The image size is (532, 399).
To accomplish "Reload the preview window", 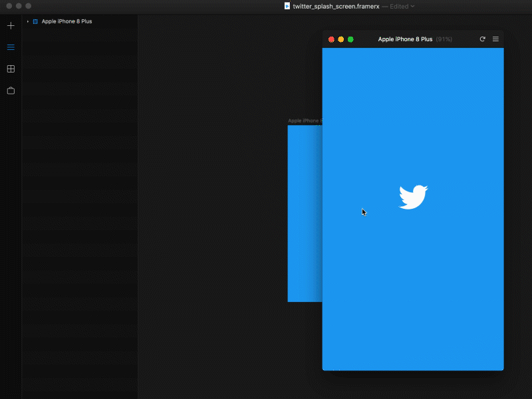I will [x=483, y=39].
